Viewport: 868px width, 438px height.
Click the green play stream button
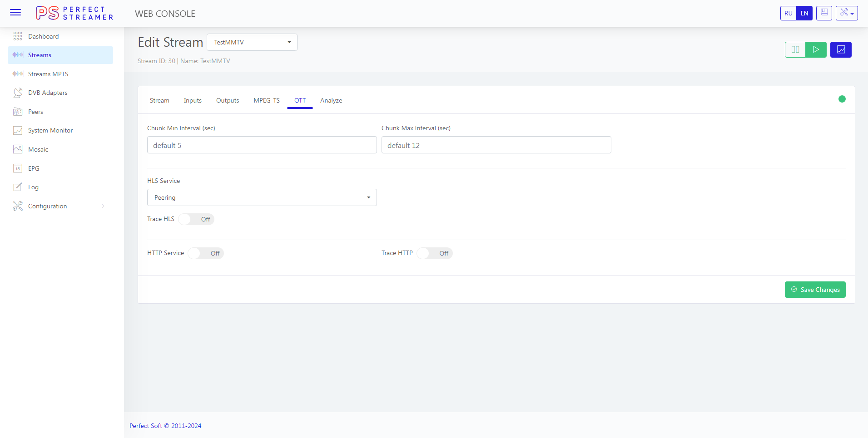click(x=816, y=49)
